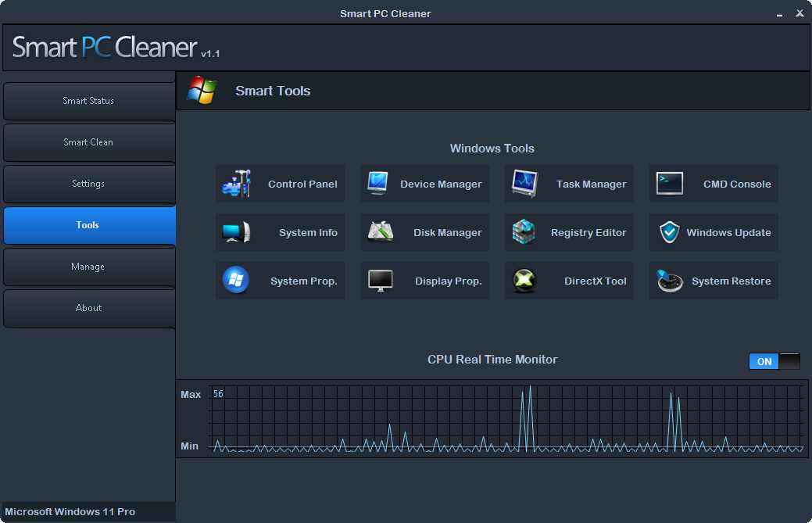The image size is (812, 523).
Task: Click the CPU Real Time Monitor heading
Action: tap(492, 360)
